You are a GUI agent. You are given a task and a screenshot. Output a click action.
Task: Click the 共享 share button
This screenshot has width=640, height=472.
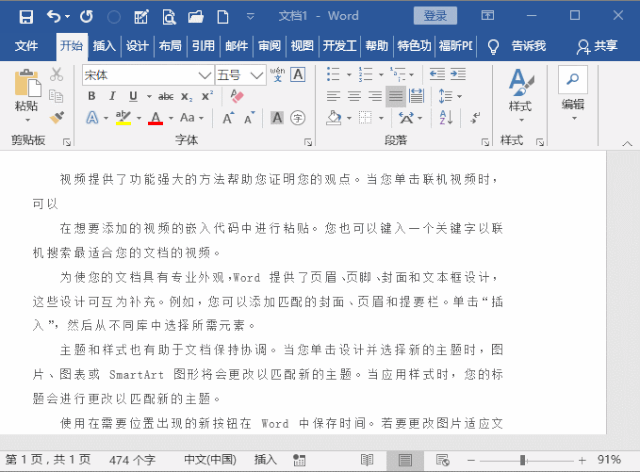[x=596, y=46]
